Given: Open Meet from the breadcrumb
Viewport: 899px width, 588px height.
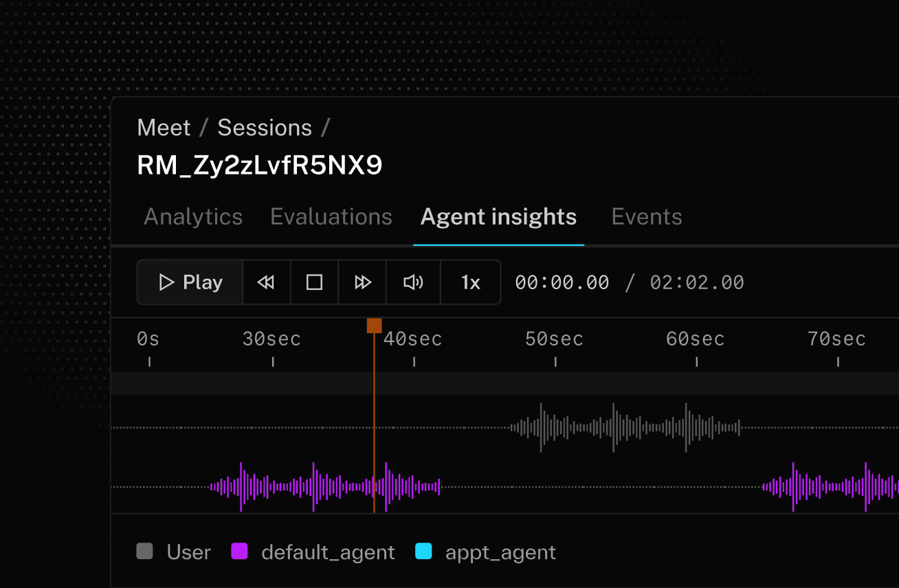Looking at the screenshot, I should coord(164,127).
